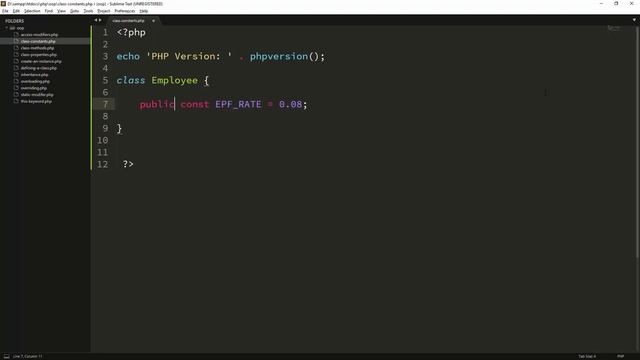This screenshot has width=640, height=360.
Task: Open the Edit menu
Action: click(16, 11)
